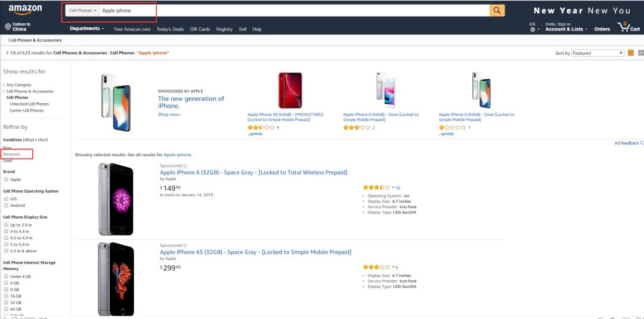This screenshot has height=319, width=644.
Task: Switch to grid view layout icon
Action: click(640, 53)
